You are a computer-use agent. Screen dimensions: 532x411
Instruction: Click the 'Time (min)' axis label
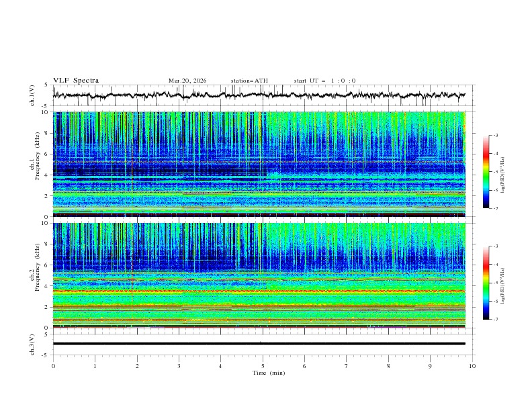pos(269,373)
